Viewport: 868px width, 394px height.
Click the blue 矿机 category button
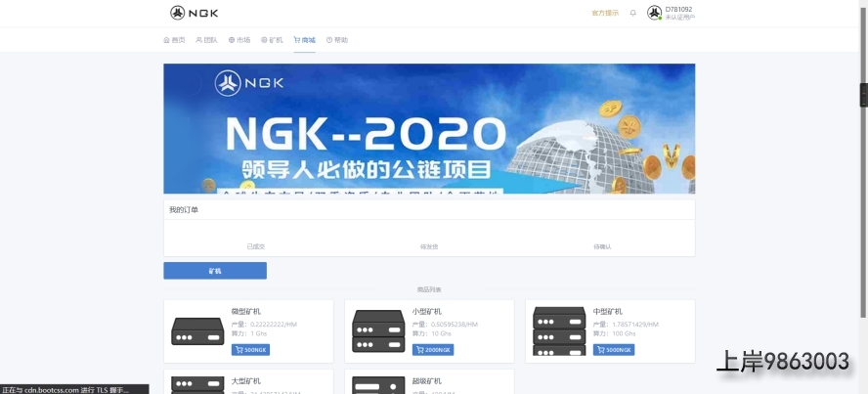point(215,271)
